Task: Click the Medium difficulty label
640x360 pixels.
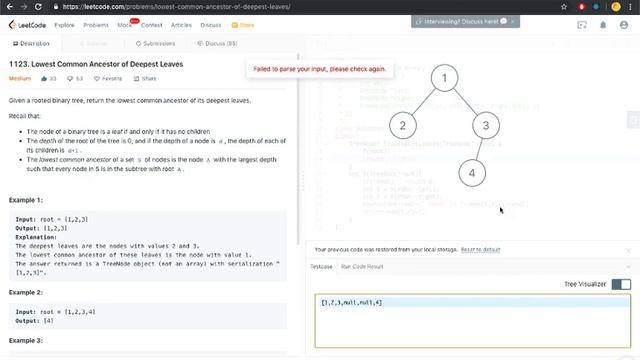Action: (x=20, y=78)
